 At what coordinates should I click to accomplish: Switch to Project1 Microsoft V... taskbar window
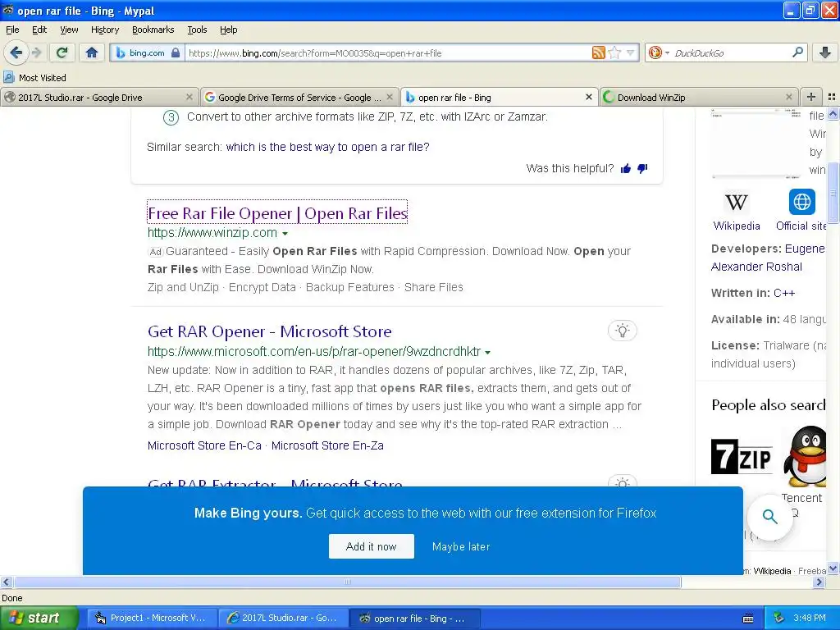[152, 618]
